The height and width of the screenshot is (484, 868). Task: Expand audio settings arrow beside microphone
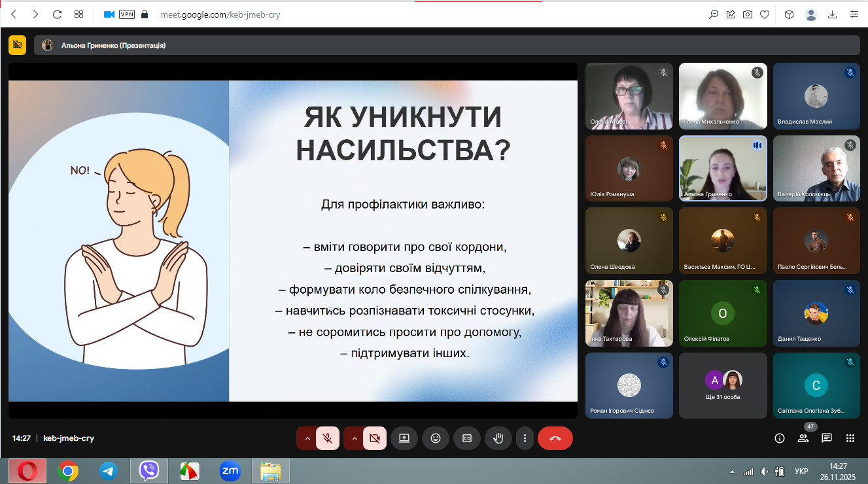pos(307,438)
